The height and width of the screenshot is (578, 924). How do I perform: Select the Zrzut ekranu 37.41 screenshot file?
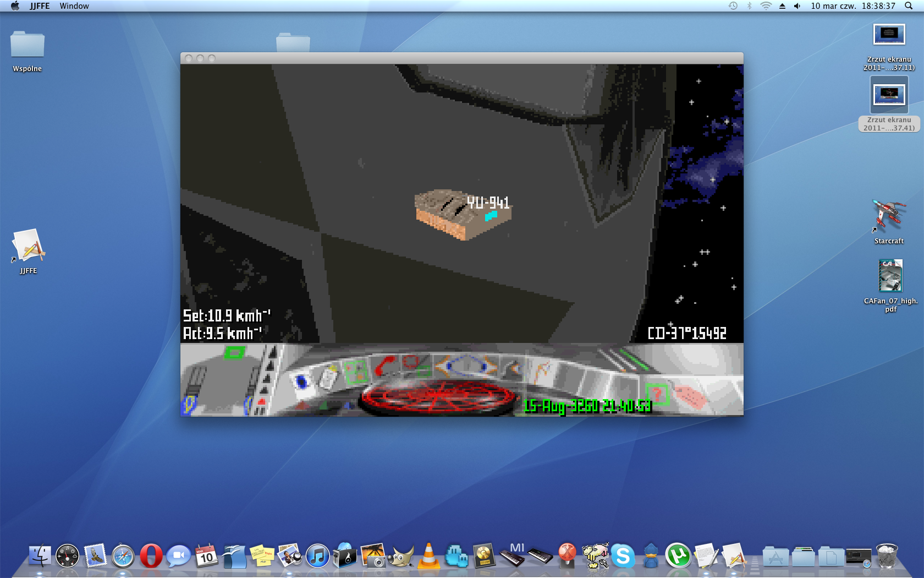[889, 104]
